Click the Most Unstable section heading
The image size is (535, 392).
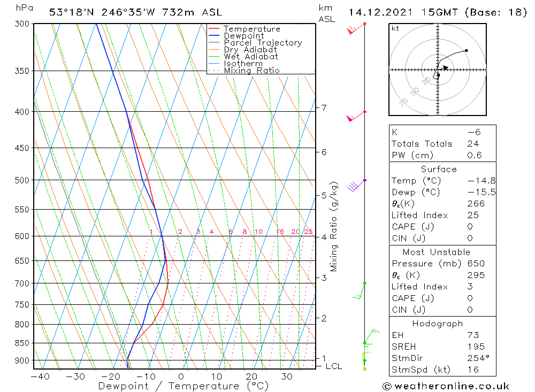pos(437,252)
